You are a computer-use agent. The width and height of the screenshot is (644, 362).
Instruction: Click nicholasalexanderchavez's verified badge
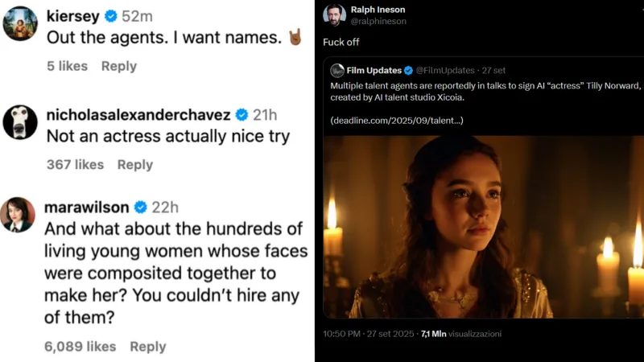[x=242, y=114]
